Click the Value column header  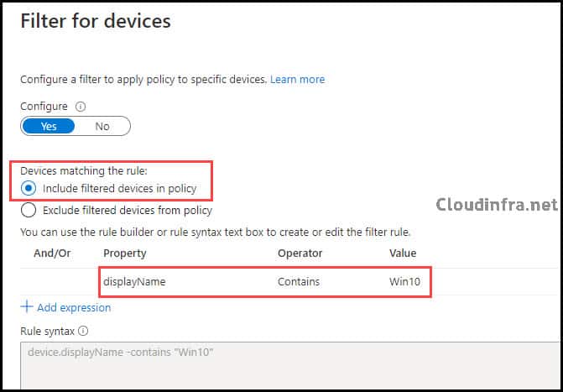click(403, 253)
